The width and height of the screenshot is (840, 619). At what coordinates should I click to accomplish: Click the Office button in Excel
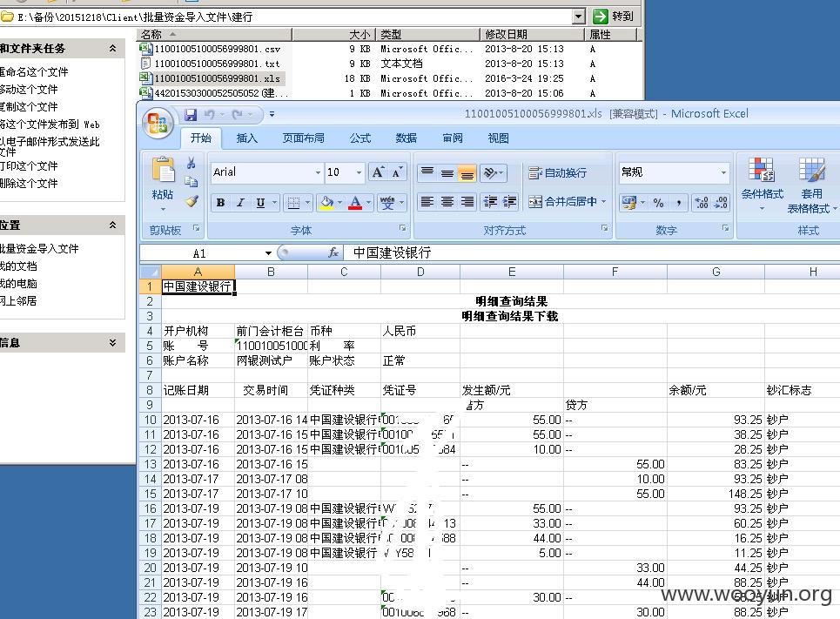(x=158, y=123)
